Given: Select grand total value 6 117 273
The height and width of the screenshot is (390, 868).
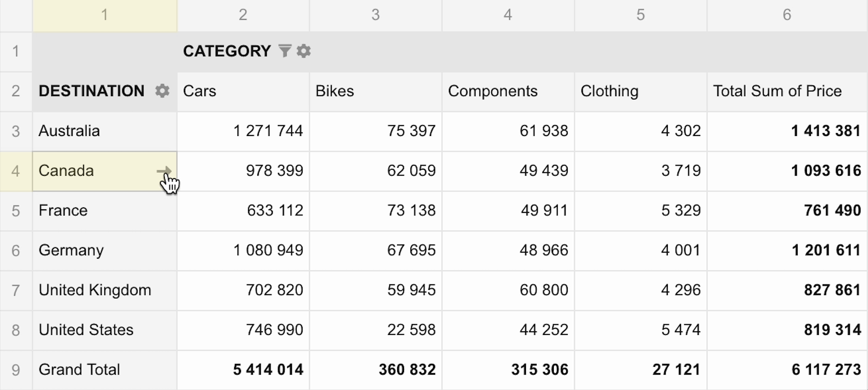Looking at the screenshot, I should click(x=826, y=370).
